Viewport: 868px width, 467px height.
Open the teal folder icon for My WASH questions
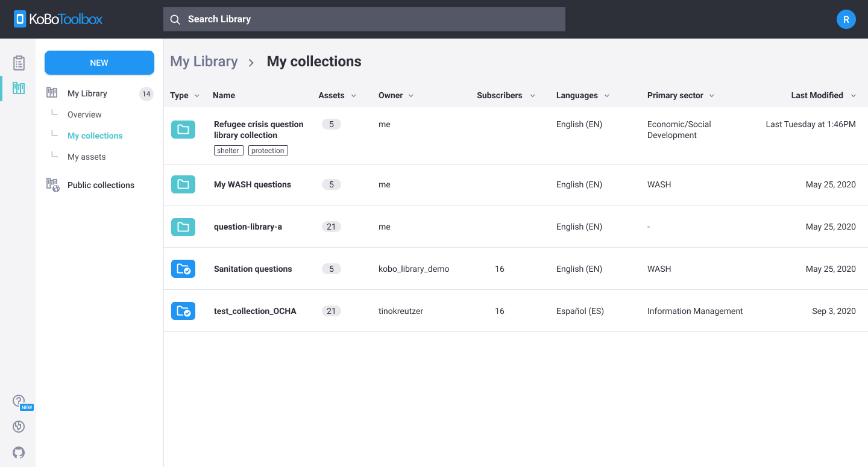click(183, 184)
